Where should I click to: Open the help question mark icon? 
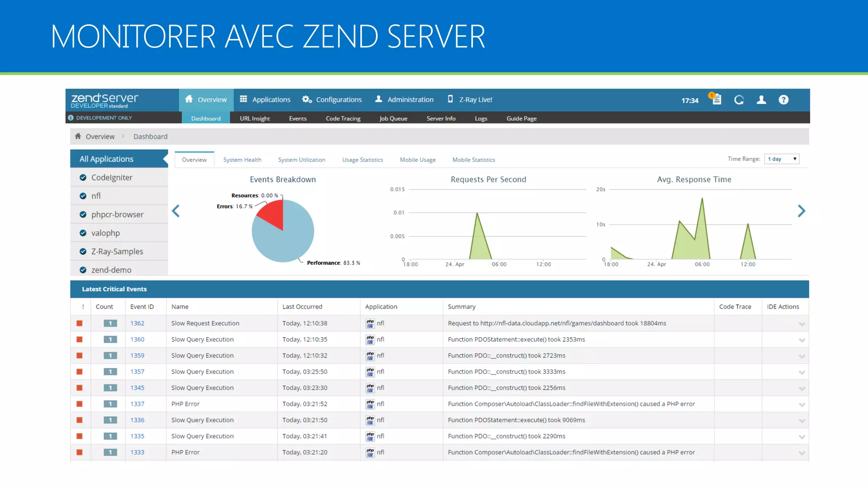tap(784, 100)
